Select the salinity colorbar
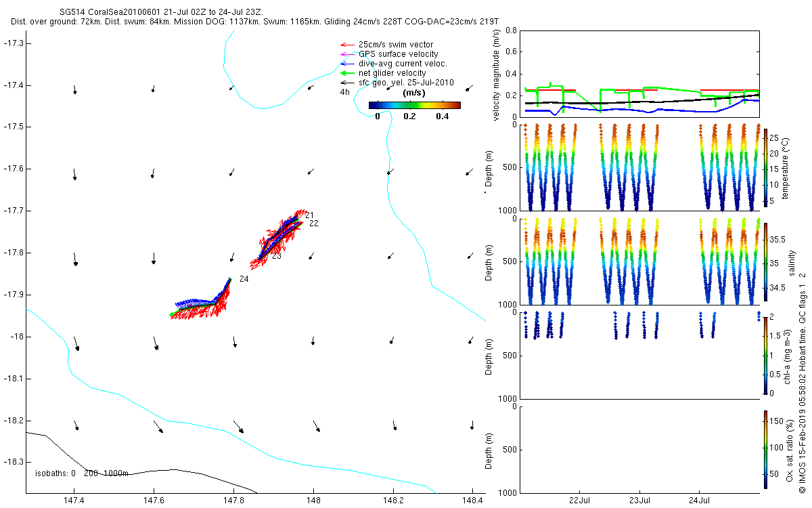The image size is (812, 508). tap(765, 261)
